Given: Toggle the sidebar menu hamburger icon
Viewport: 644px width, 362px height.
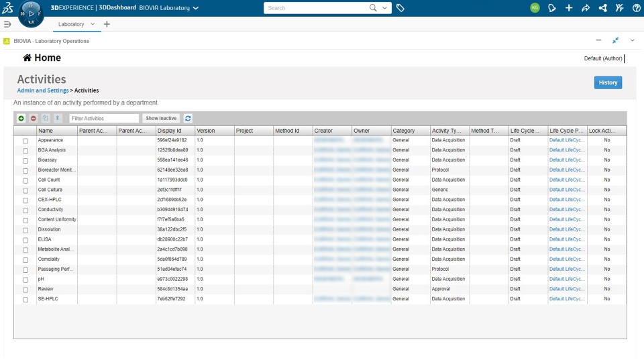Looking at the screenshot, I should 7,24.
